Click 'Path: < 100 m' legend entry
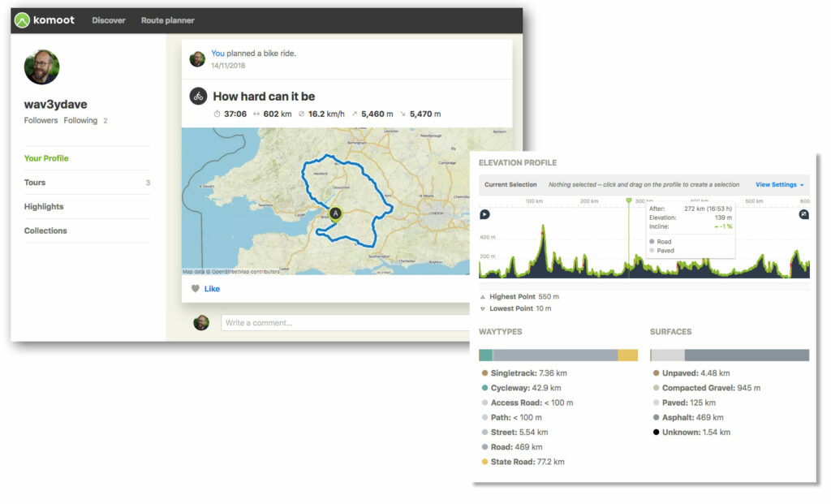 coord(511,418)
